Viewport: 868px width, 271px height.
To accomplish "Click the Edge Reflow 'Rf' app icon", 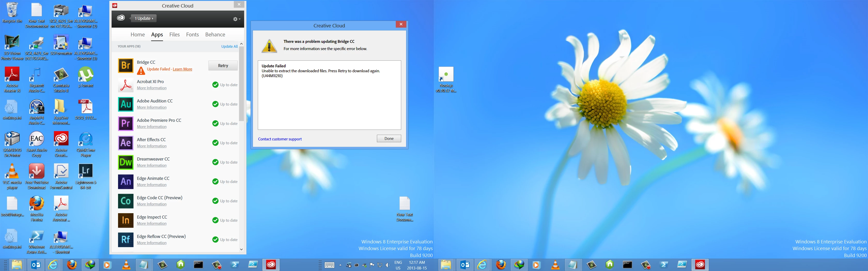I will [126, 240].
